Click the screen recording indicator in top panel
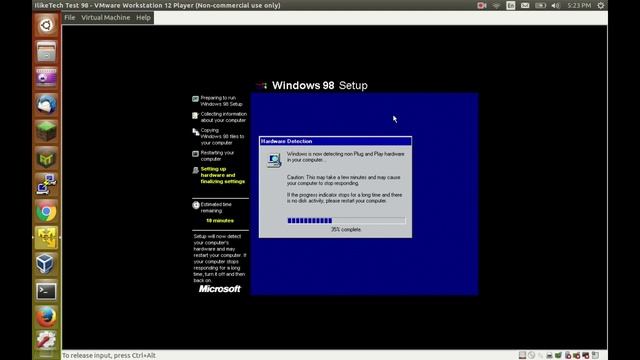Viewport: 640px width, 360px height. (482, 5)
